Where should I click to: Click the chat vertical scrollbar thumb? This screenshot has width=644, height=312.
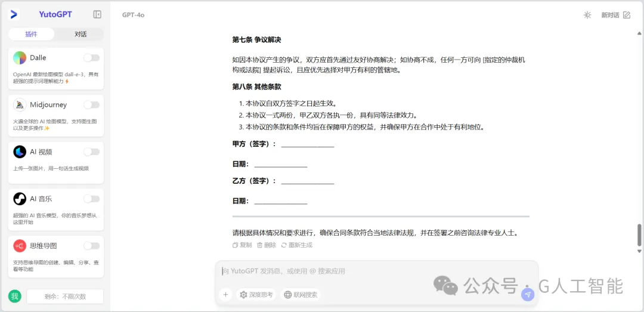pyautogui.click(x=639, y=234)
